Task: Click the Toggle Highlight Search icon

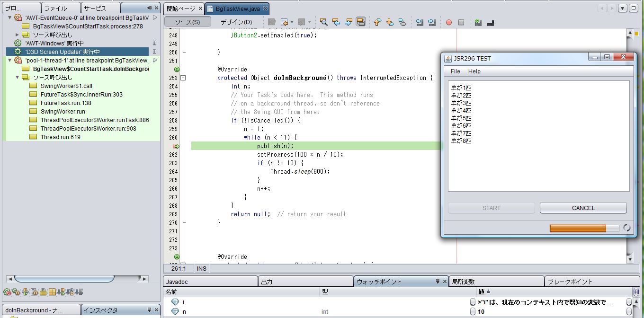Action: pos(360,22)
